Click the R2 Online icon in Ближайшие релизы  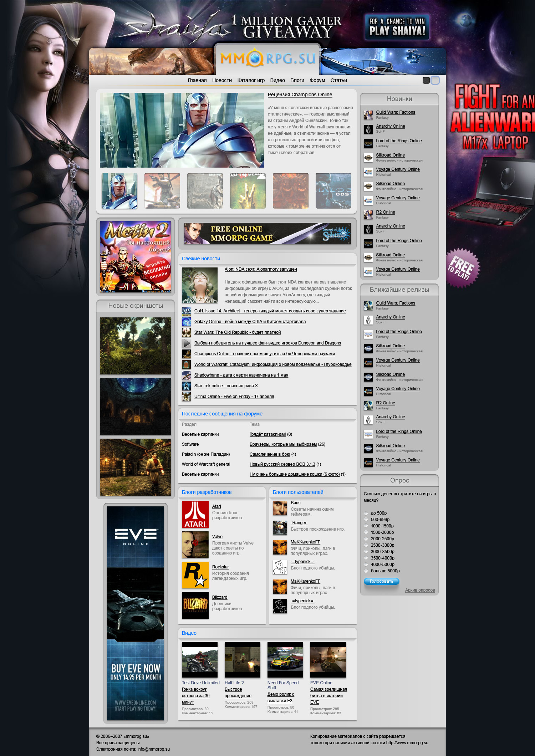click(368, 405)
